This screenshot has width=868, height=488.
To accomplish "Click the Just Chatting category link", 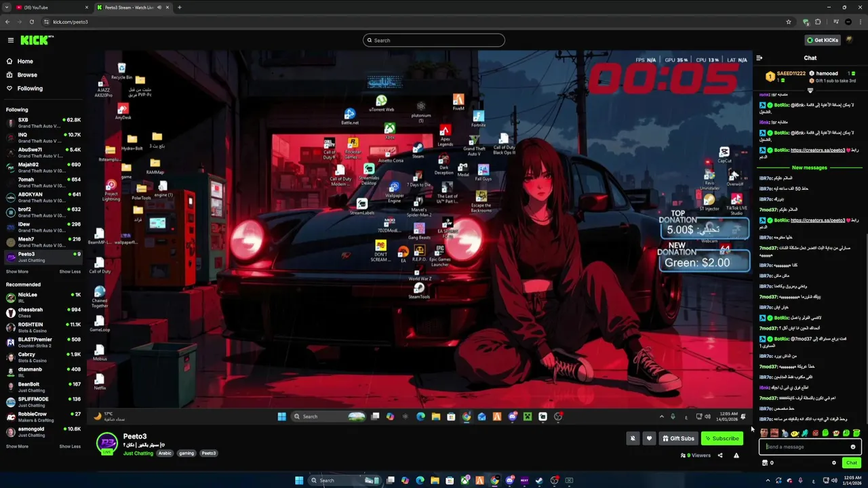I will click(x=138, y=453).
